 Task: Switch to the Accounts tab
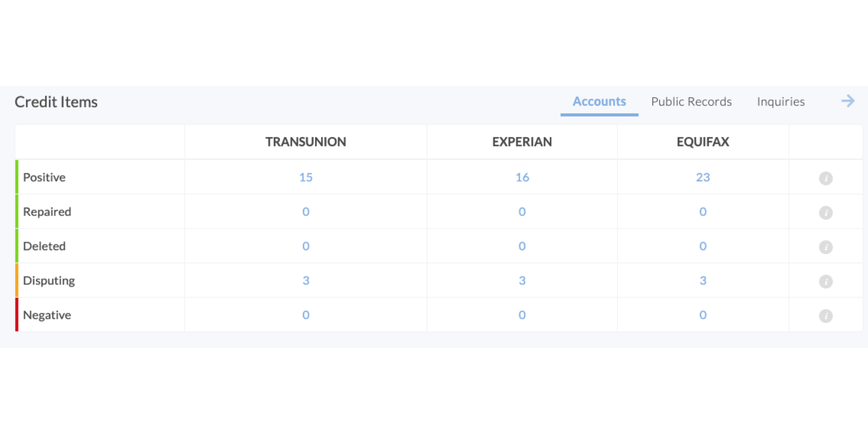pyautogui.click(x=599, y=101)
